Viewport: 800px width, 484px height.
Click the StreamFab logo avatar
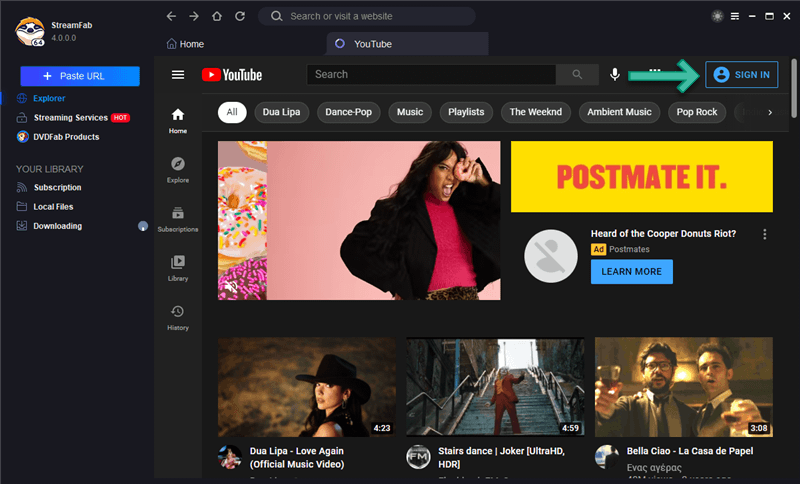click(30, 32)
